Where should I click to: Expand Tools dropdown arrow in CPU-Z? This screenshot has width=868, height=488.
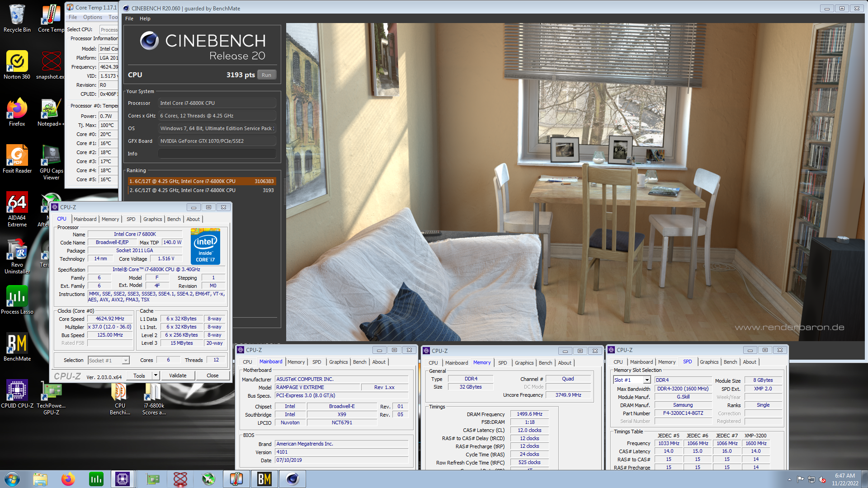(x=156, y=375)
